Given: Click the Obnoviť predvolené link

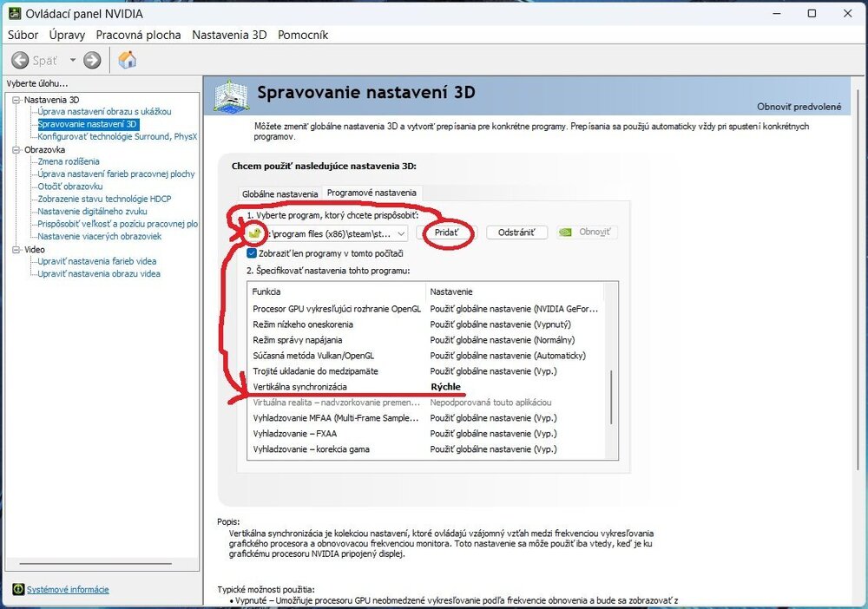Looking at the screenshot, I should coord(799,106).
